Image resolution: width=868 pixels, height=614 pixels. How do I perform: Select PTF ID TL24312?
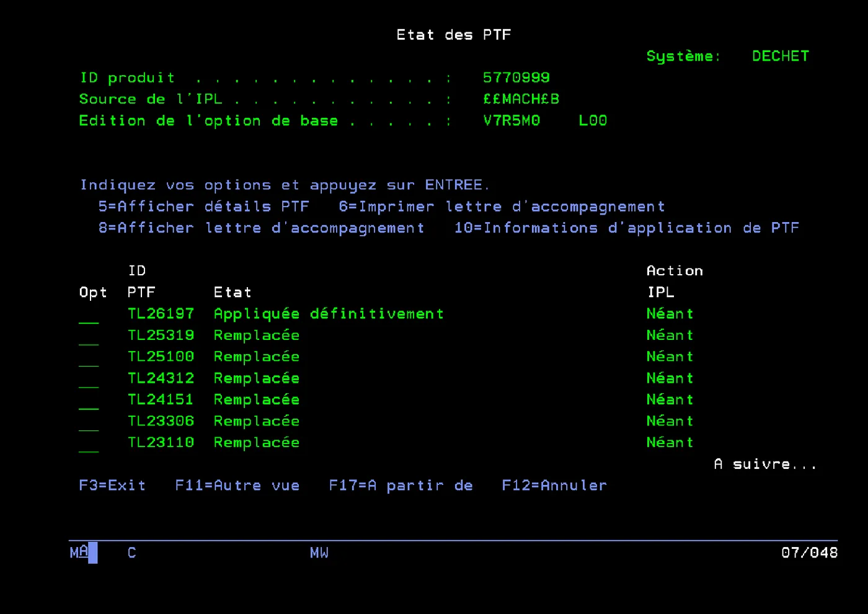coord(161,378)
